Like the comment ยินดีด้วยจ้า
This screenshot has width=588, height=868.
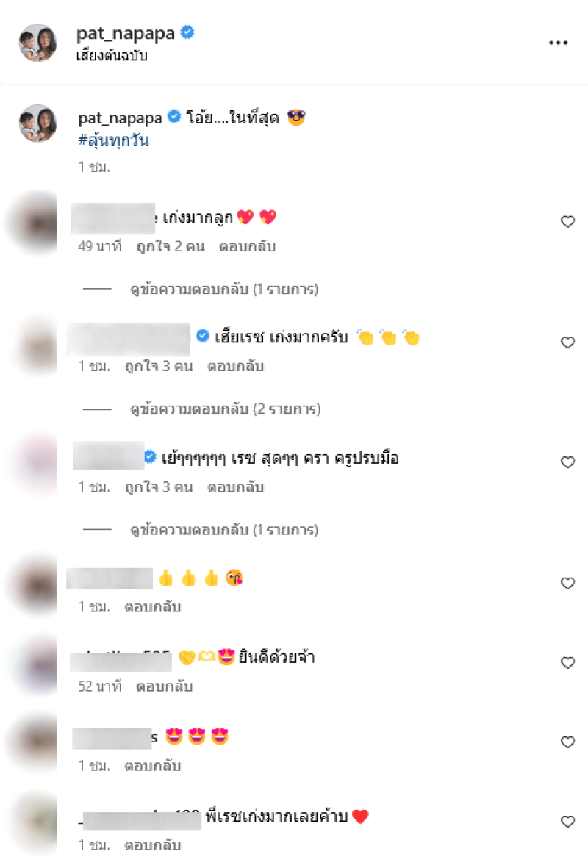click(567, 663)
